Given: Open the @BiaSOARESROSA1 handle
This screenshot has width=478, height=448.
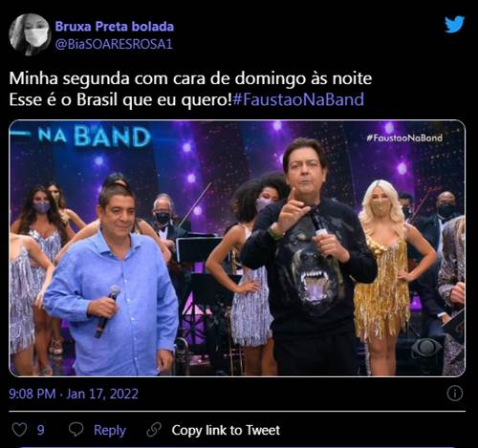Looking at the screenshot, I should pyautogui.click(x=114, y=44).
